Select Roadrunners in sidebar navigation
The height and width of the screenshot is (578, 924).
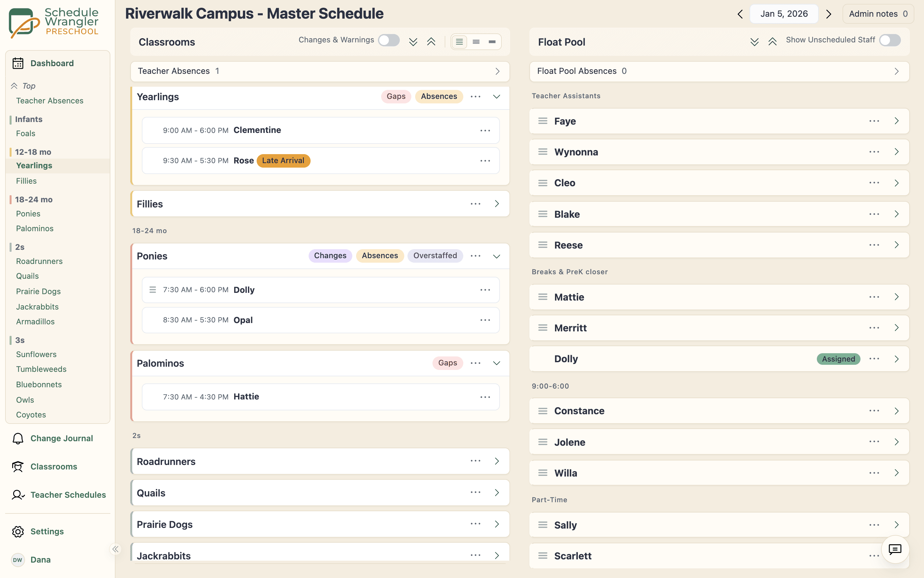click(x=39, y=261)
